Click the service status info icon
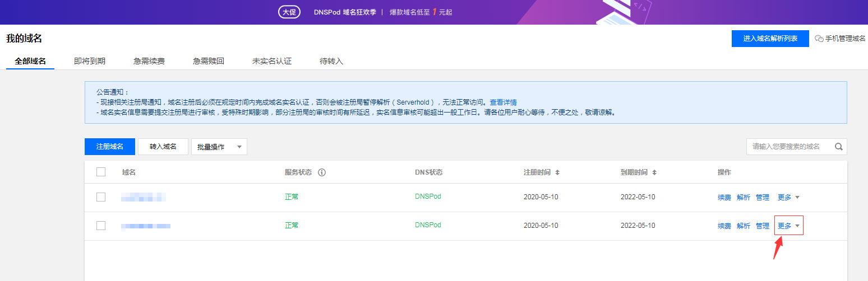Screen dimensions: 868x281 (322, 172)
